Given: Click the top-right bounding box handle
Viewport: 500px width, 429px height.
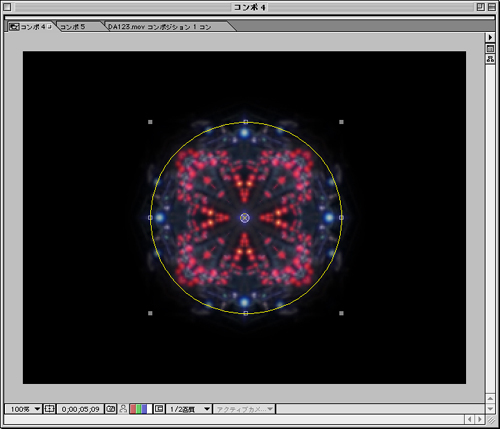Looking at the screenshot, I should pos(341,122).
